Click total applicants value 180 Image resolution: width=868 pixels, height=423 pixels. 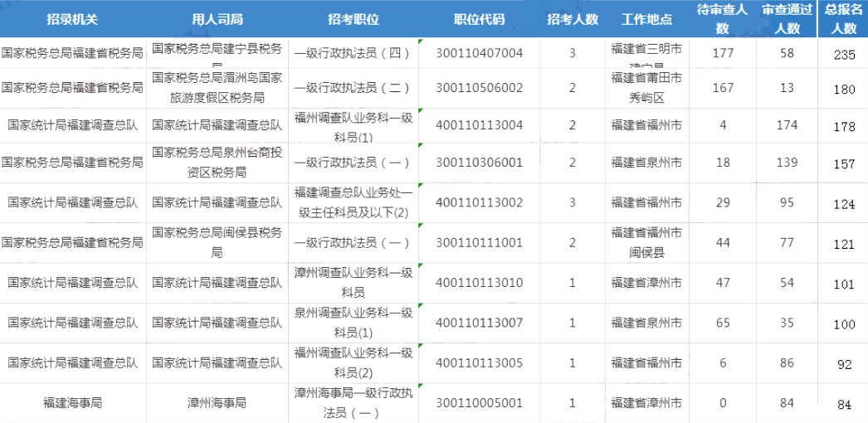tap(844, 90)
